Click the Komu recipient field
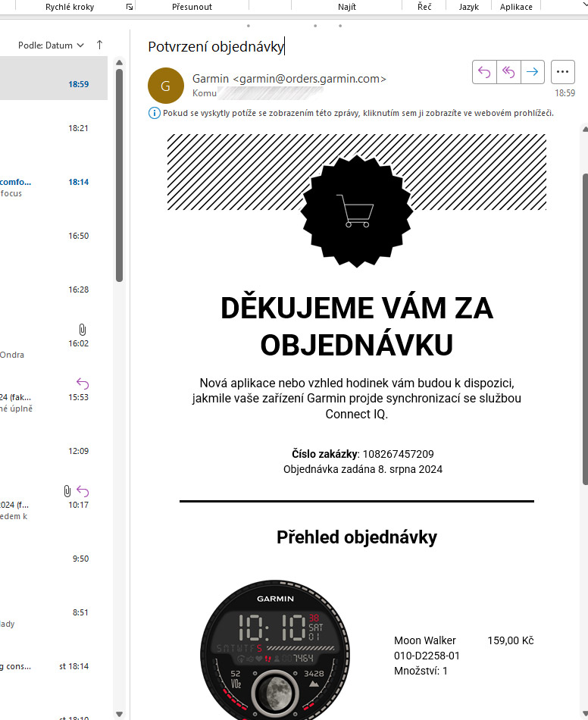Image resolution: width=588 pixels, height=720 pixels. coord(258,92)
